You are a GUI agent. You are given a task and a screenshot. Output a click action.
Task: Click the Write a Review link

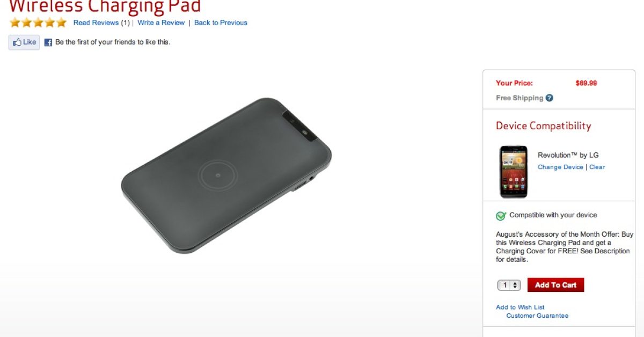pos(161,23)
